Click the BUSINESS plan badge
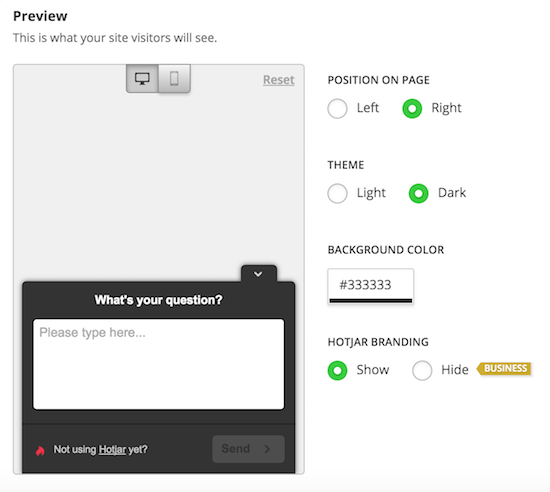 (504, 369)
